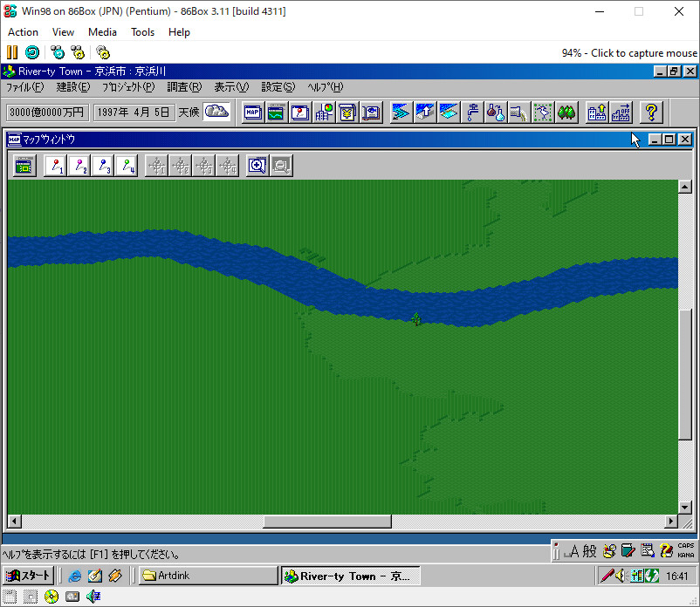Open 86Box Media menu
The width and height of the screenshot is (700, 607).
[x=102, y=32]
